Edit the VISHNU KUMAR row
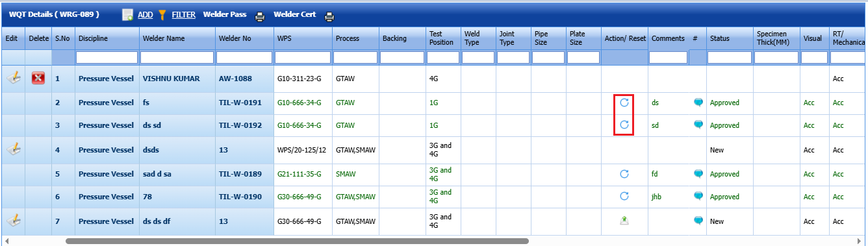The height and width of the screenshot is (246, 868). [x=14, y=78]
